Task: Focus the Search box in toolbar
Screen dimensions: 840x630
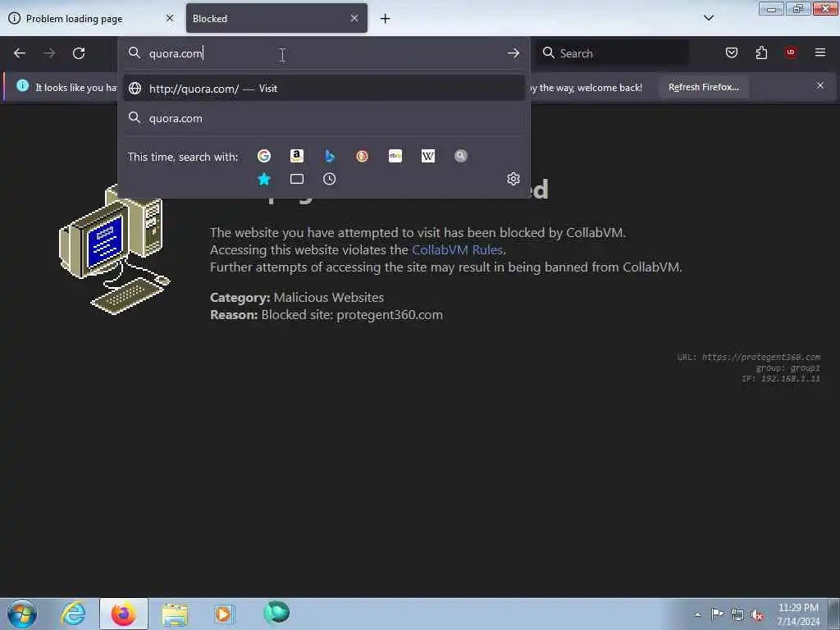Action: [x=614, y=53]
